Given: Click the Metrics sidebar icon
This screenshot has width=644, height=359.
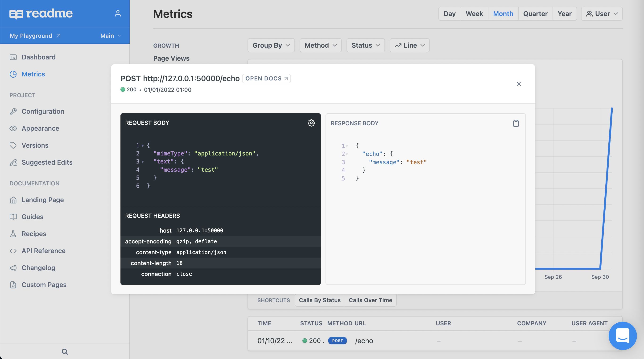Looking at the screenshot, I should [14, 74].
